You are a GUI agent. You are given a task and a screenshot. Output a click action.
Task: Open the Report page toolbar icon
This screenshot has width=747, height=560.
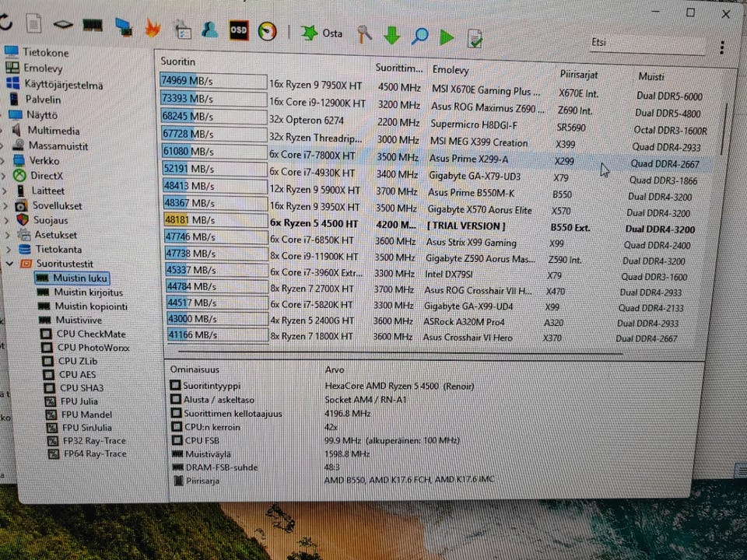pyautogui.click(x=33, y=23)
